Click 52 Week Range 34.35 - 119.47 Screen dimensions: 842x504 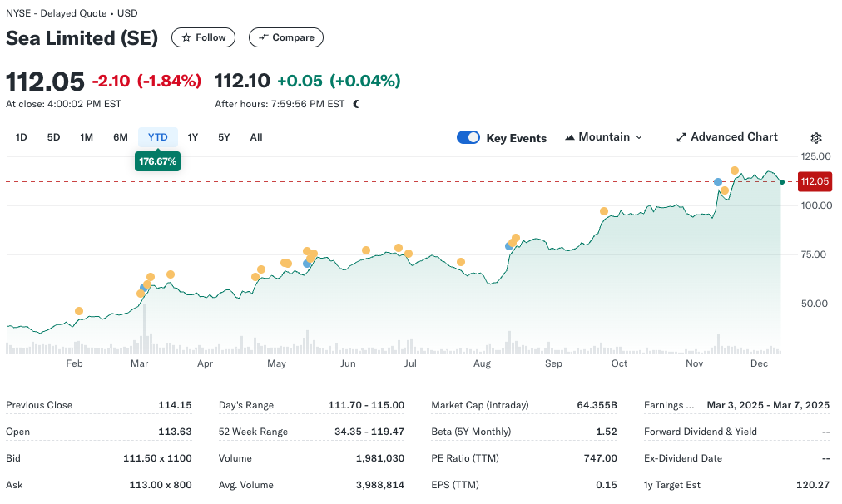(369, 432)
